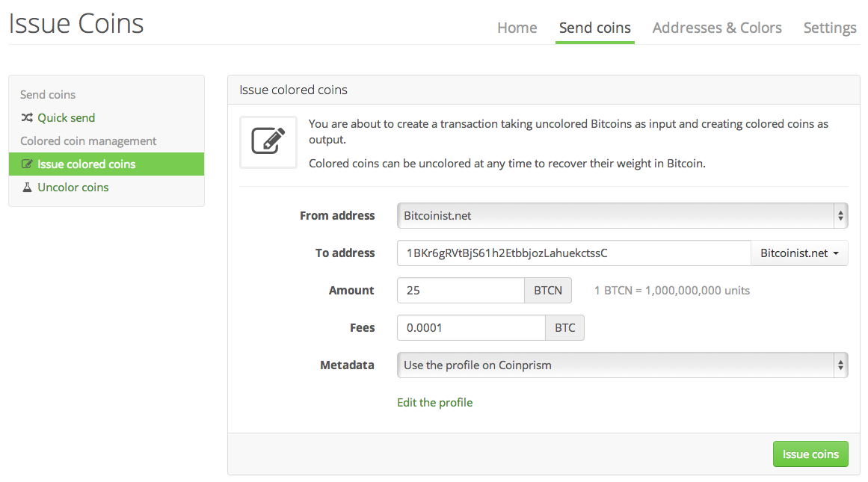The width and height of the screenshot is (868, 482).
Task: Open the Settings tab
Action: coord(830,28)
